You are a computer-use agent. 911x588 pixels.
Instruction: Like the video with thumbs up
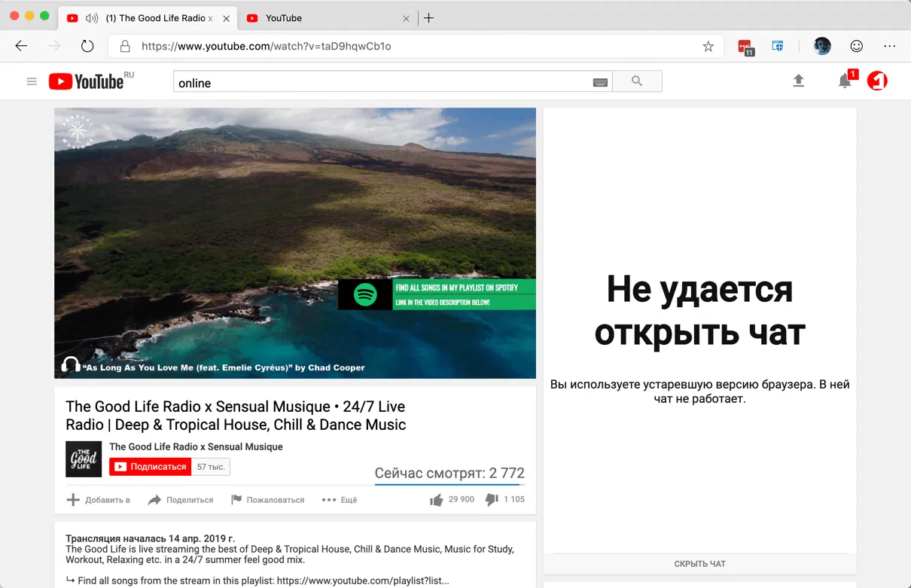(437, 499)
